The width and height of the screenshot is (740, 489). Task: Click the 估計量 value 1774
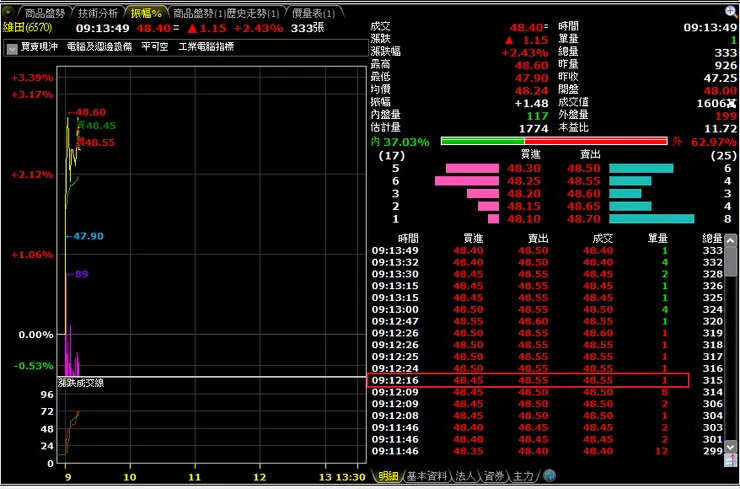533,129
